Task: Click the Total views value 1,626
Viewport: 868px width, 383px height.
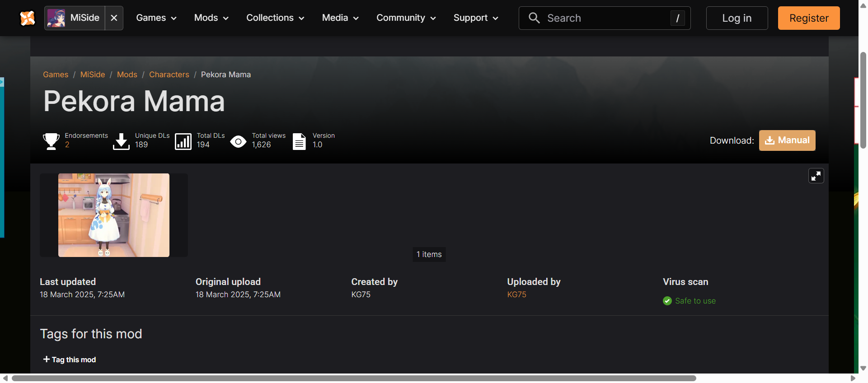Action: coord(261,145)
